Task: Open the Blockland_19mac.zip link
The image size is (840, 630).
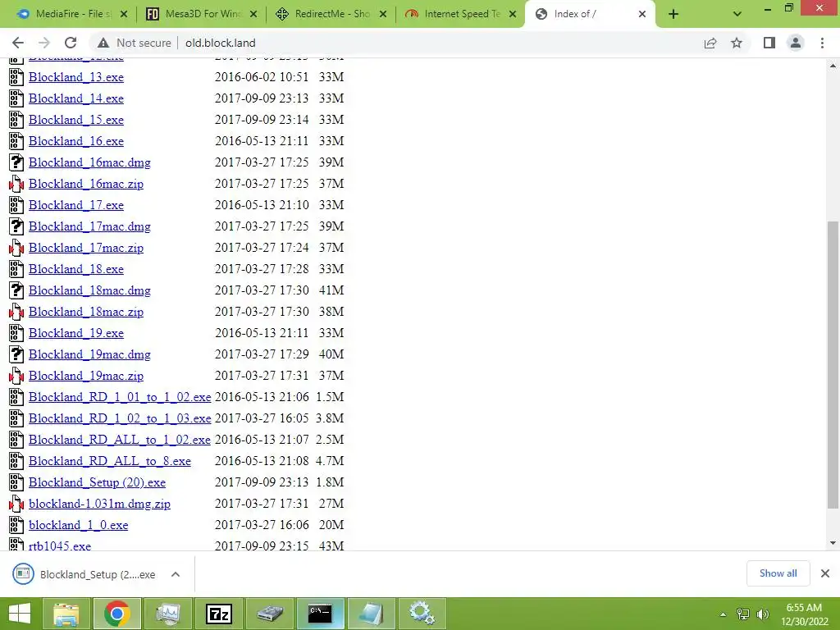Action: [x=86, y=376]
